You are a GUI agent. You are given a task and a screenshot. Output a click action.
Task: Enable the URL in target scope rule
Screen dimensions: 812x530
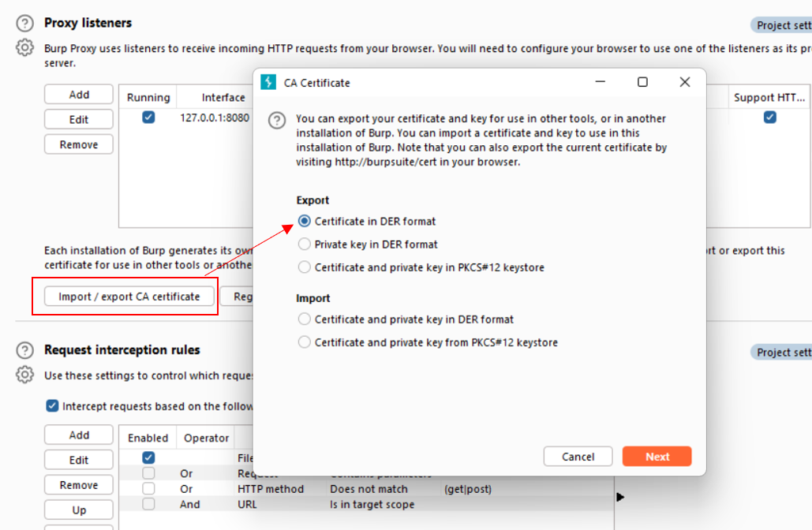click(x=148, y=504)
